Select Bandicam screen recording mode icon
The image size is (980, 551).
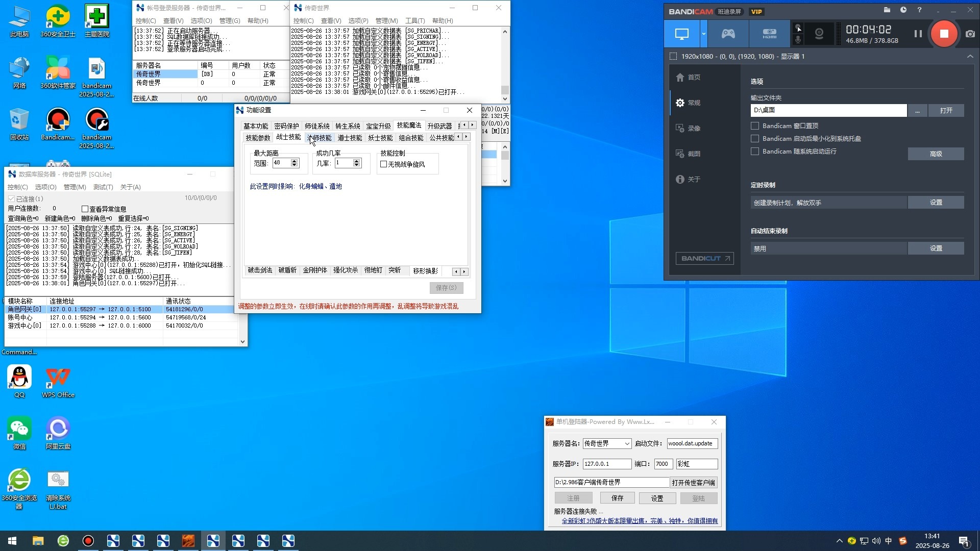(x=682, y=34)
